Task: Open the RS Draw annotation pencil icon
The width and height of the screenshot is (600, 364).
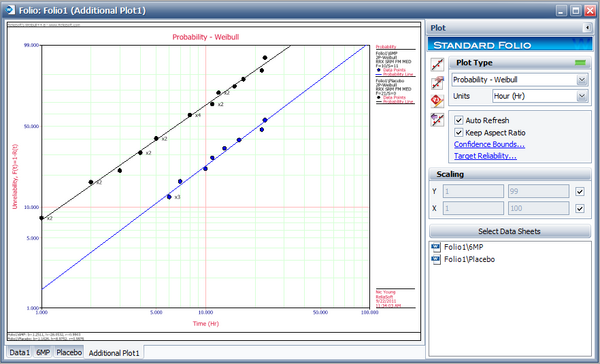Action: [437, 101]
